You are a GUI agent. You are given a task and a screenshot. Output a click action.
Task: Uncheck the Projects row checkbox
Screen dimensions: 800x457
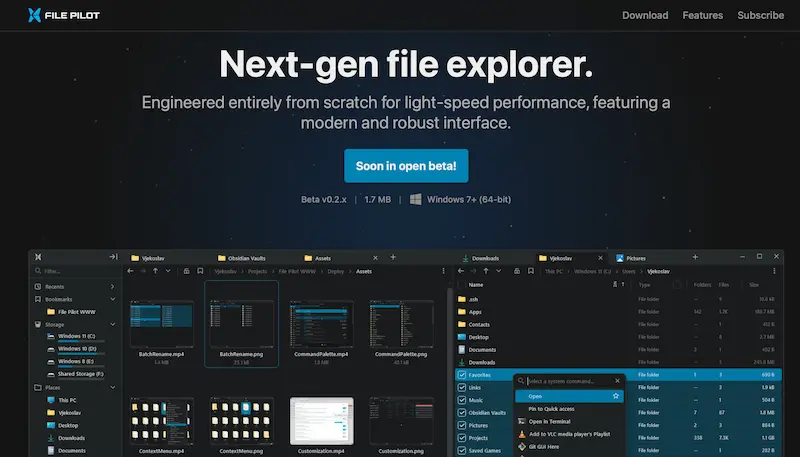[x=462, y=438]
